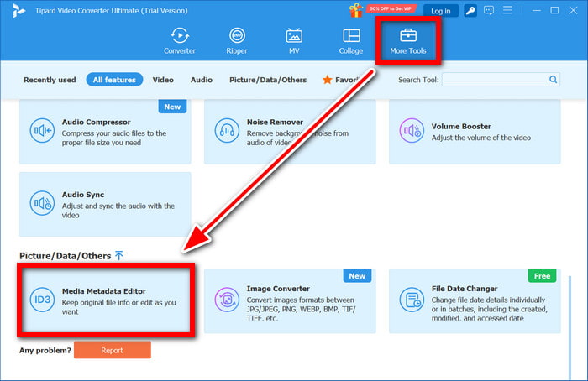Click the Log in button
The image size is (588, 381).
tap(440, 11)
